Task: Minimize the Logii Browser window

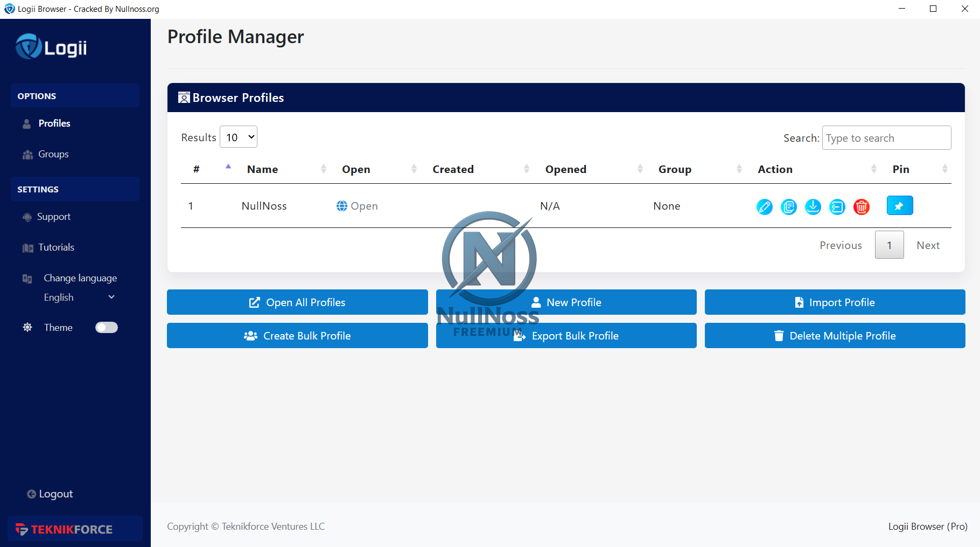Action: (902, 9)
